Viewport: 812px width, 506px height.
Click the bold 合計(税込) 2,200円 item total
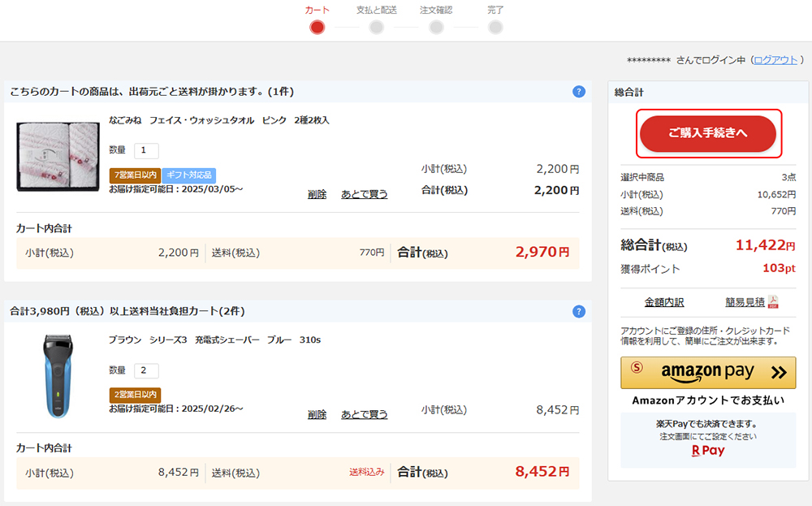coord(557,191)
